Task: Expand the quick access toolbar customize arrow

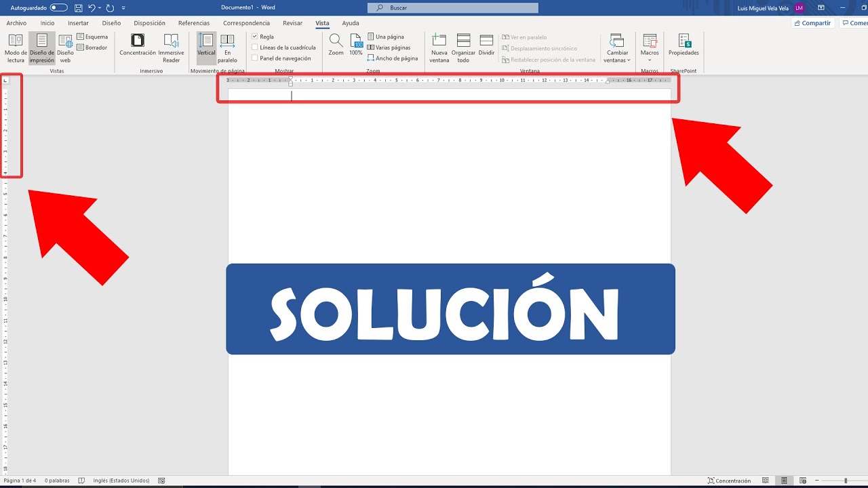Action: 123,8
